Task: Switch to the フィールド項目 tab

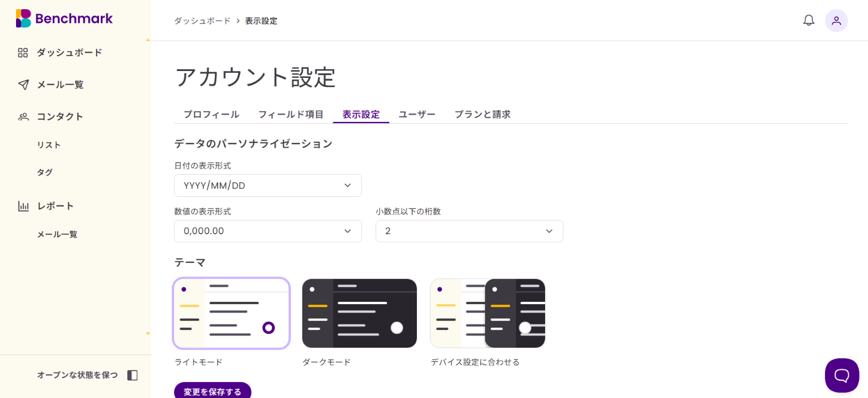Action: click(291, 114)
